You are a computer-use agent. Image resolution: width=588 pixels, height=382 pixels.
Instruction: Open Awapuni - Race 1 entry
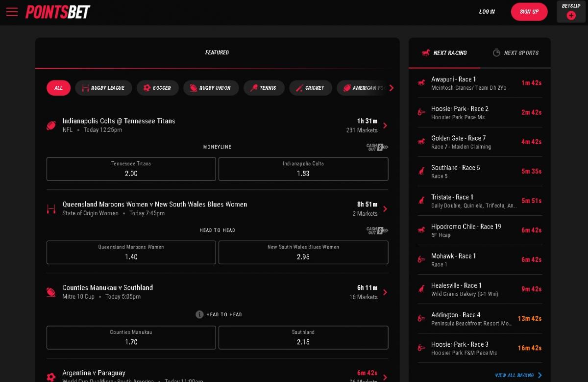click(x=480, y=83)
